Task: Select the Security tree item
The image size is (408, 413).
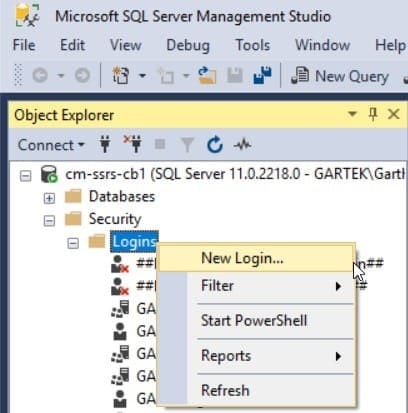Action: 115,219
